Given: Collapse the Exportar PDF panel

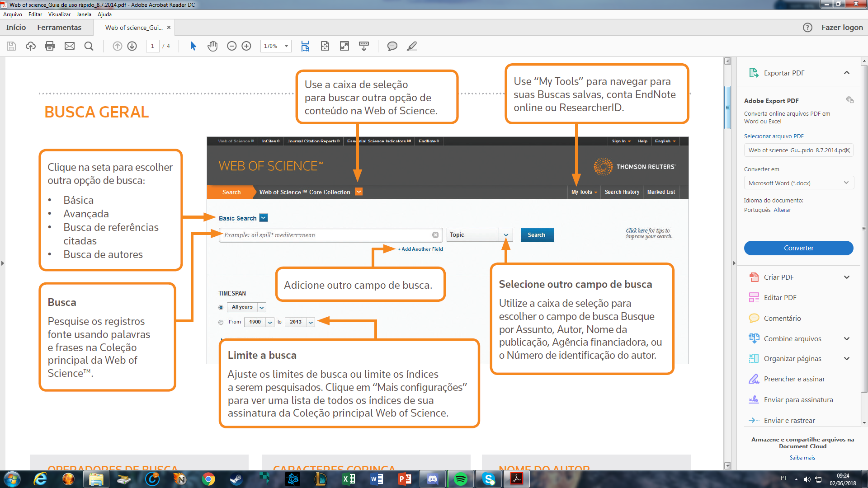Looking at the screenshot, I should pyautogui.click(x=847, y=73).
